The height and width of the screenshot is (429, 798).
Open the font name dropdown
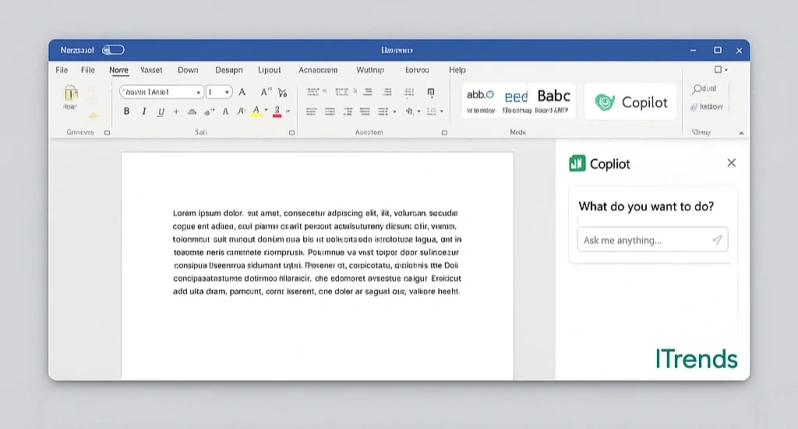[198, 92]
